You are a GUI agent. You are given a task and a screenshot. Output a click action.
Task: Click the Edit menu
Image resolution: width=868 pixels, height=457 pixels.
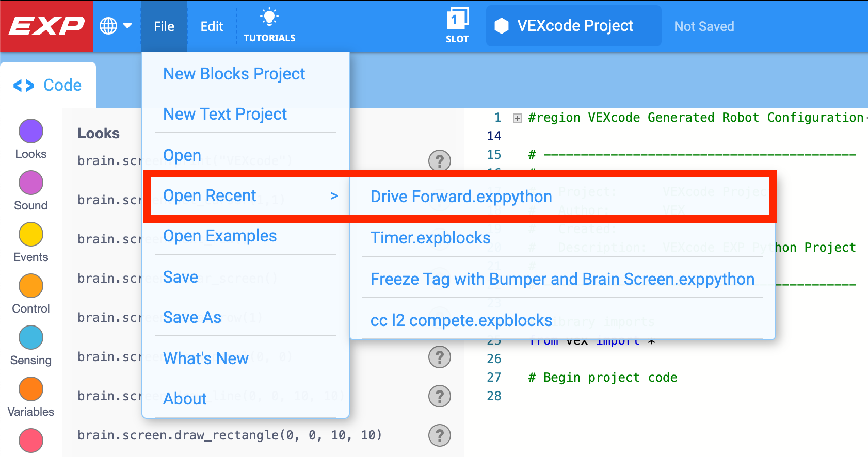point(212,26)
